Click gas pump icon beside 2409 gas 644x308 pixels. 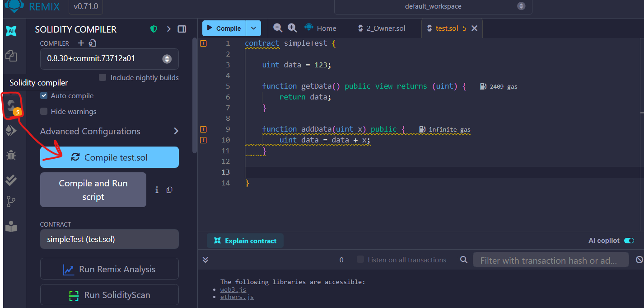click(x=483, y=86)
